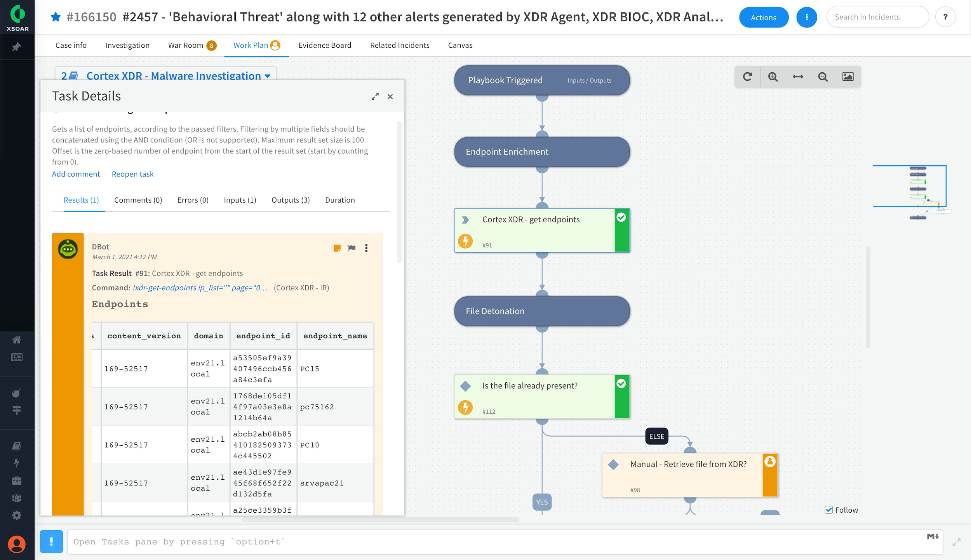
Task: Click the Search in Incidents field
Action: click(x=877, y=17)
